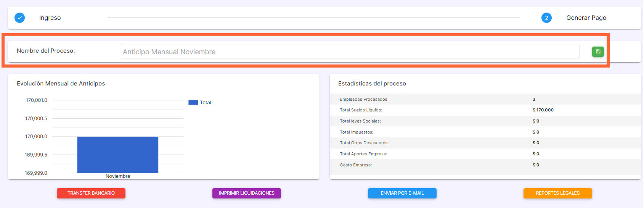644x208 pixels.
Task: Click the Total leyes Sociales label
Action: click(360, 121)
